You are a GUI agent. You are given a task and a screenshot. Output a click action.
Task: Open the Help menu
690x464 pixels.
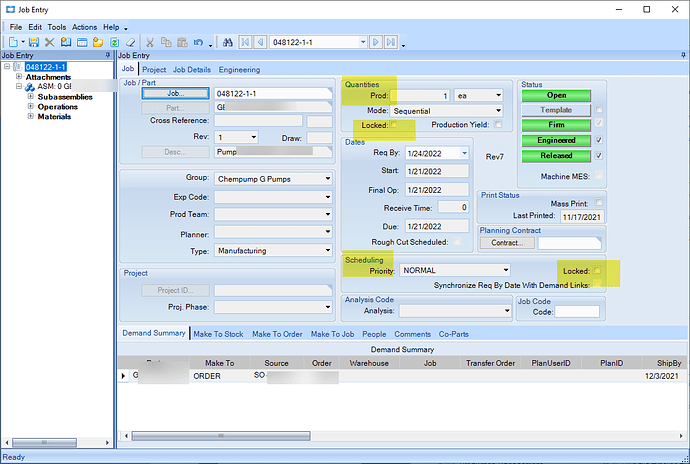coord(111,27)
